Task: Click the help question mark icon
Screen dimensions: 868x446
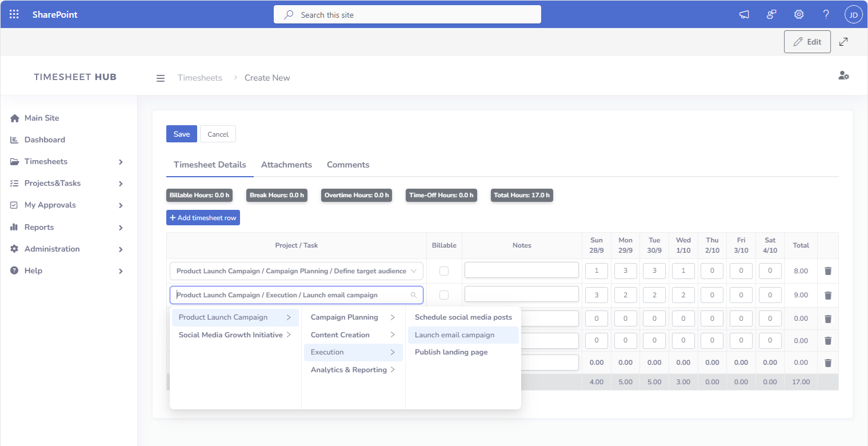Action: tap(826, 15)
